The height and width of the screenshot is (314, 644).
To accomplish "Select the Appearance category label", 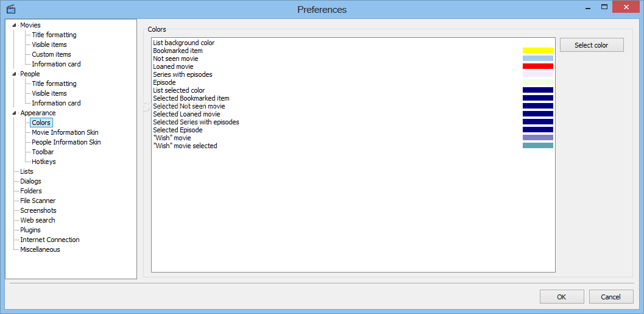I will [38, 113].
